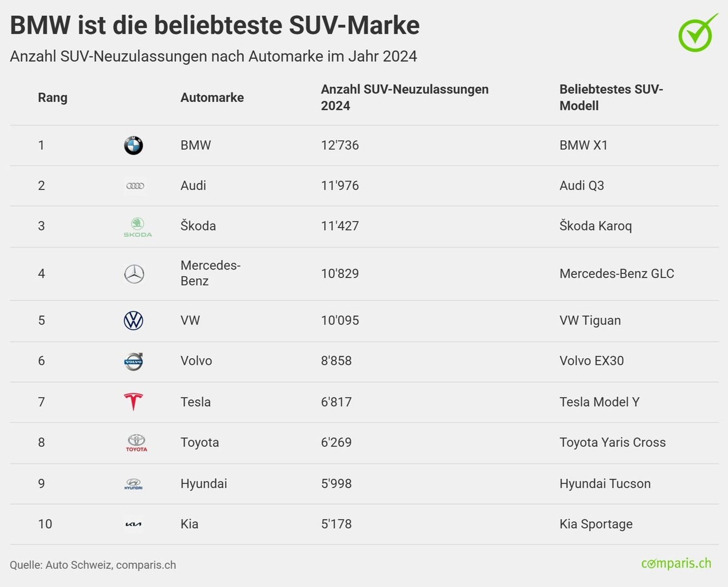The width and height of the screenshot is (728, 587).
Task: Click the Toyota logo icon
Action: click(x=136, y=443)
